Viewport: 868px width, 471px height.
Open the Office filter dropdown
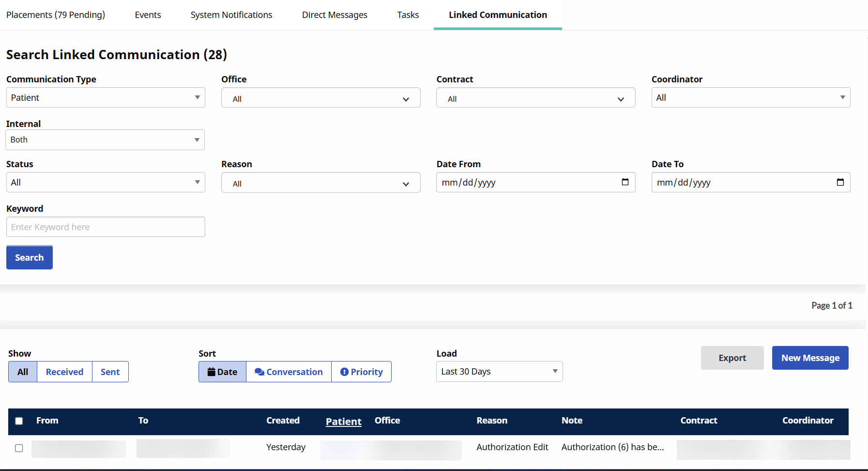320,98
